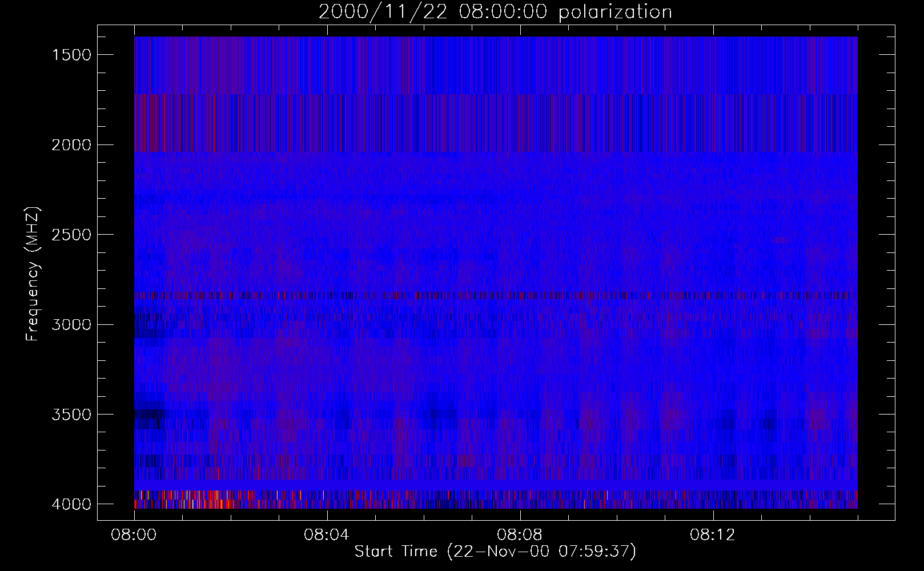Click the 2000 frequency tick label

tap(71, 145)
